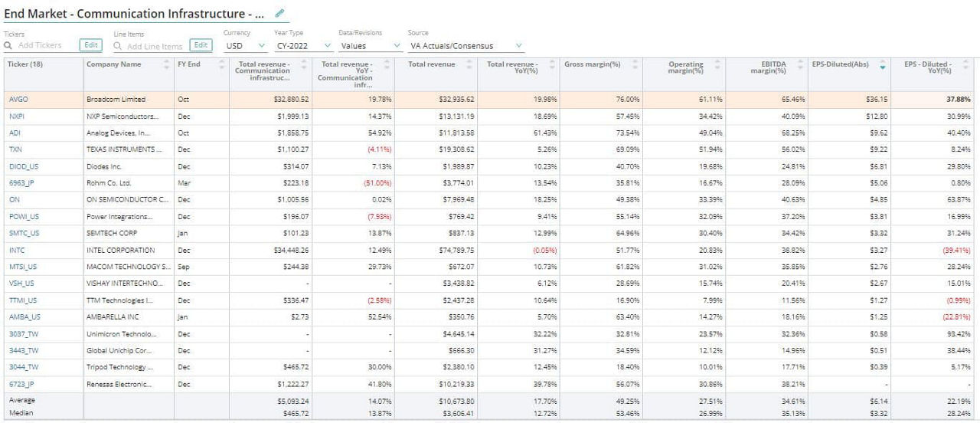Screen dimensions: 980x423
Task: Select the Rohm Co. Ltd. company cell
Action: [x=129, y=183]
